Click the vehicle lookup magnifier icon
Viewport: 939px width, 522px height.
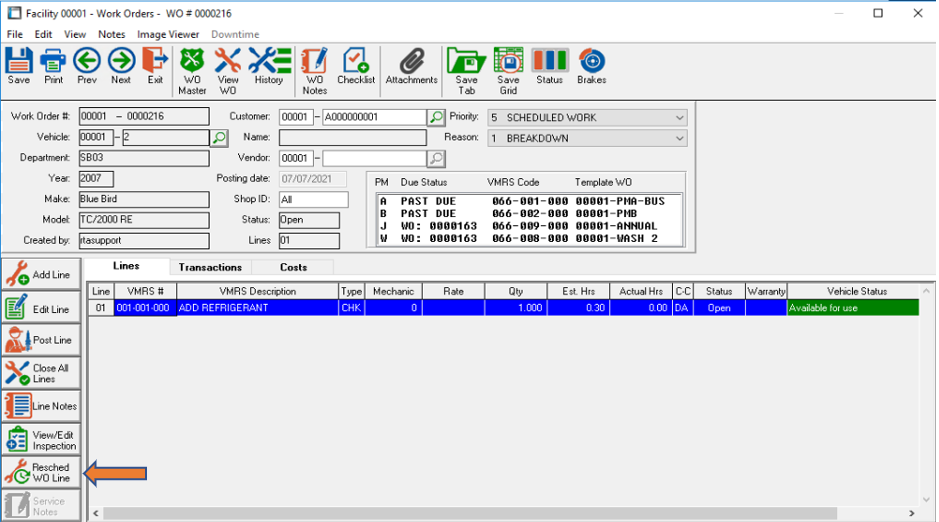[x=219, y=137]
